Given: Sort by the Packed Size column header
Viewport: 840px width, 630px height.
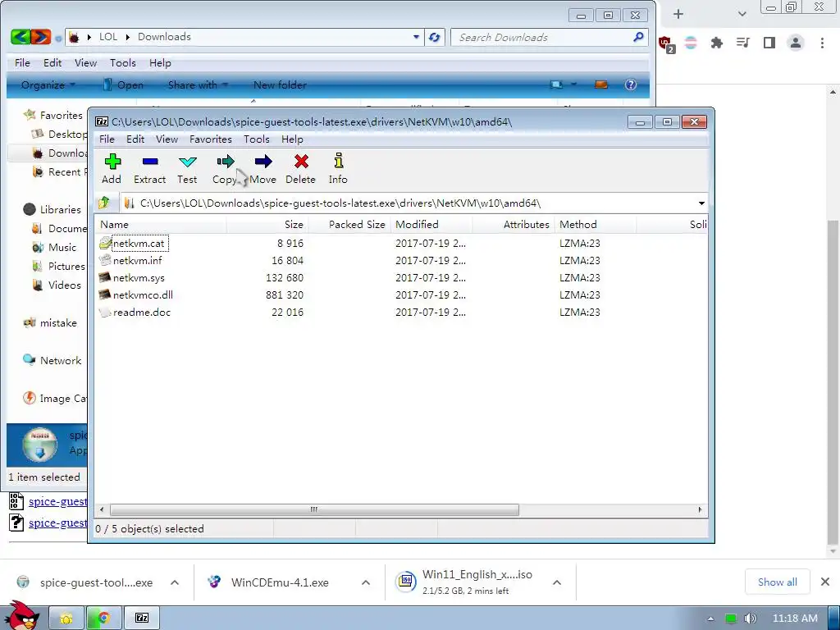Looking at the screenshot, I should pyautogui.click(x=349, y=225).
